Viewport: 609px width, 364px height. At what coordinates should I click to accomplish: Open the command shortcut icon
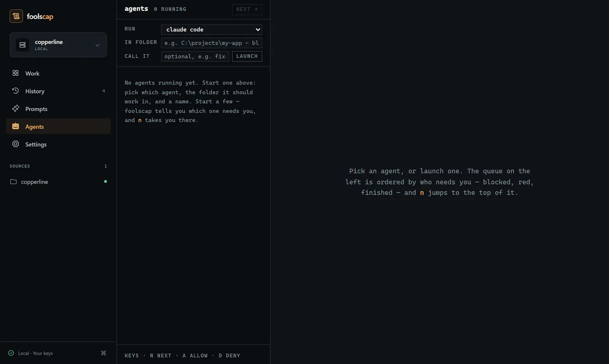pos(104,353)
